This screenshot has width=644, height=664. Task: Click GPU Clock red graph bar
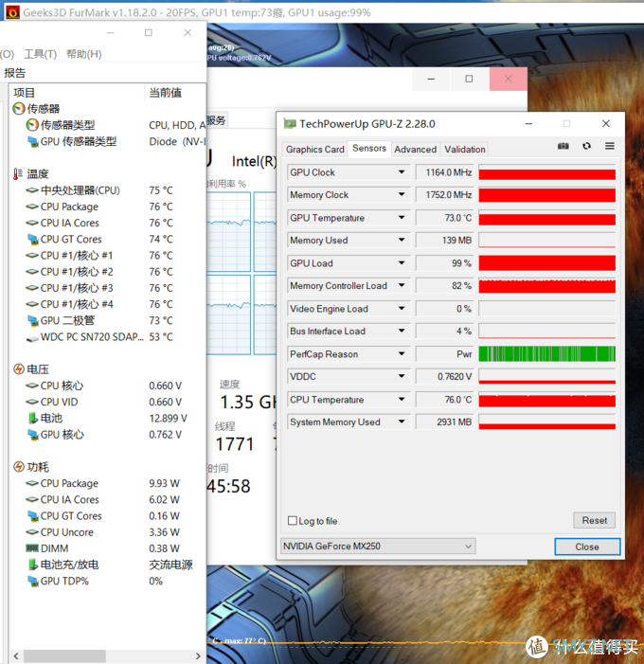coord(546,172)
